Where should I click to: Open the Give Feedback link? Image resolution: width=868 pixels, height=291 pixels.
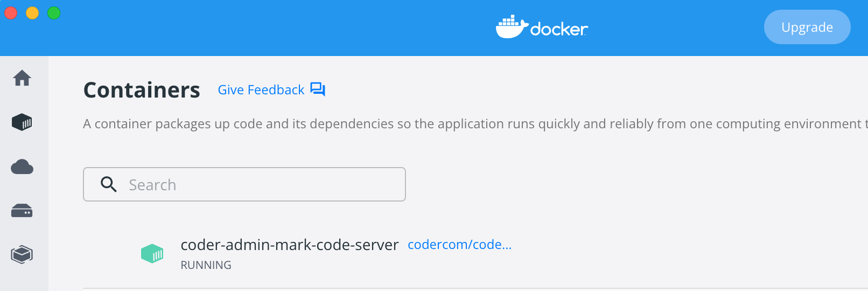coord(261,90)
